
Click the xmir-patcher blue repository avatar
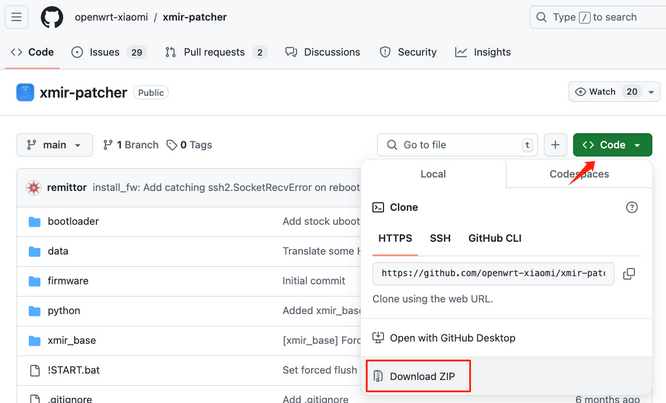(x=25, y=93)
